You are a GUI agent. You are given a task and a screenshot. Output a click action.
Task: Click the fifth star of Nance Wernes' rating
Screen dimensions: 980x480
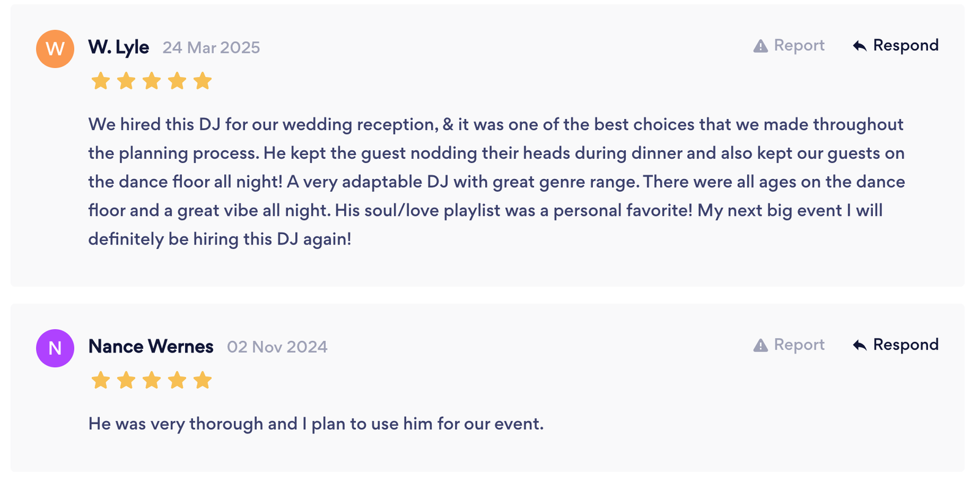[x=202, y=380]
